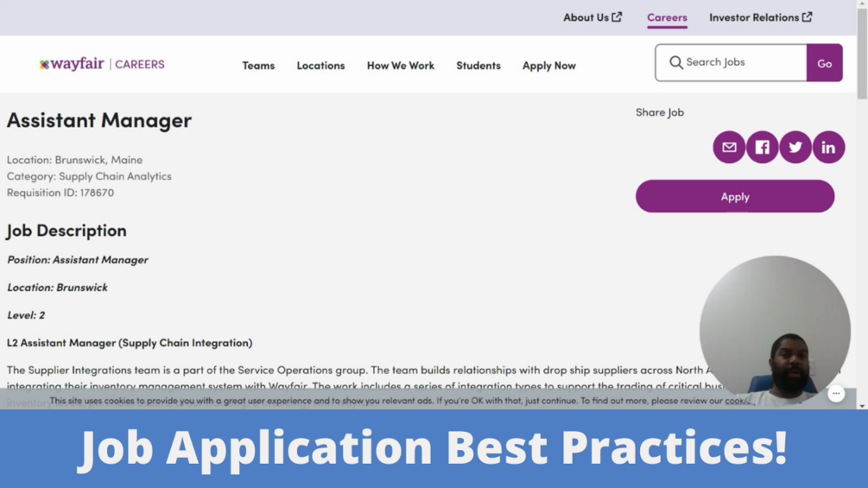Share job via email icon
This screenshot has width=868, height=488.
(x=729, y=147)
